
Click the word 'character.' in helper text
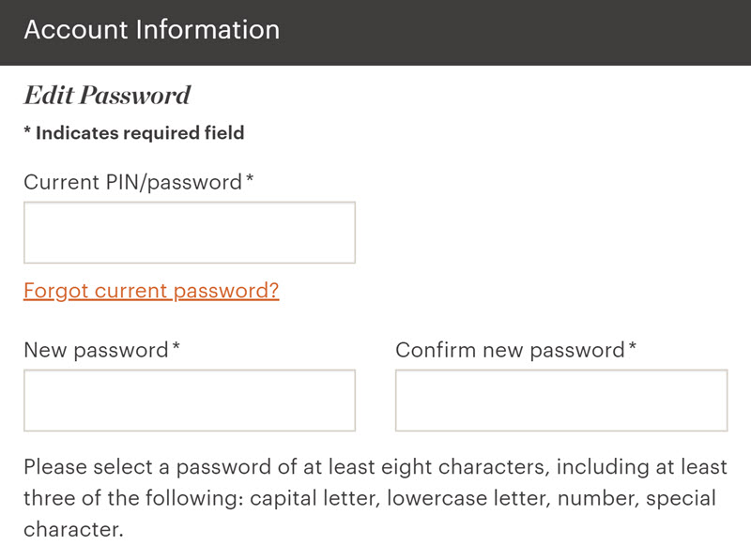pyautogui.click(x=74, y=530)
